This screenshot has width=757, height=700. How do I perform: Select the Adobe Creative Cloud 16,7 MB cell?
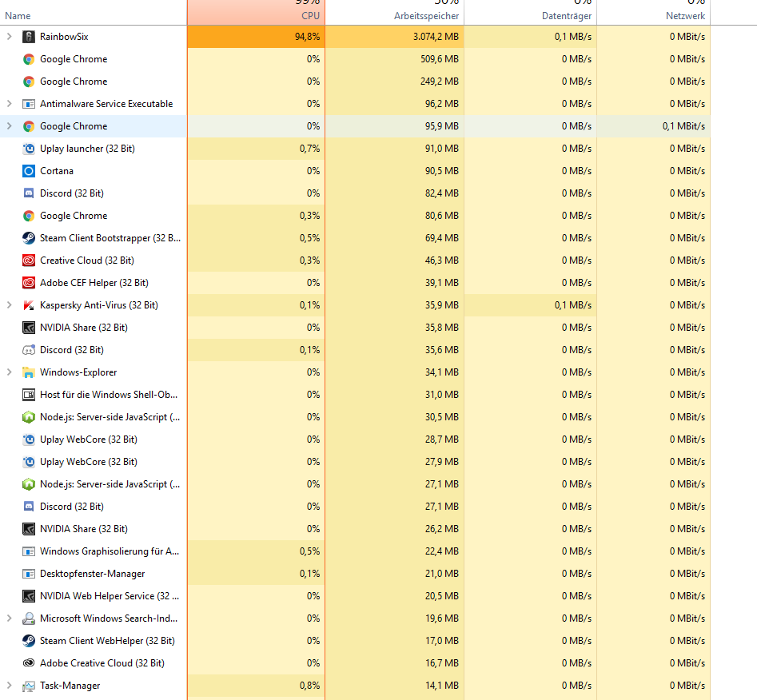click(394, 663)
